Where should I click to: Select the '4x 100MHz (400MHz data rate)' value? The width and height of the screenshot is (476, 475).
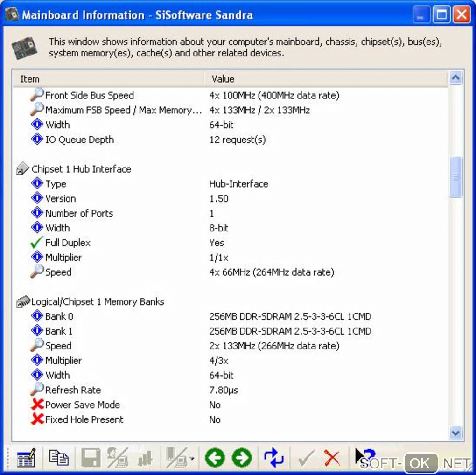(274, 96)
